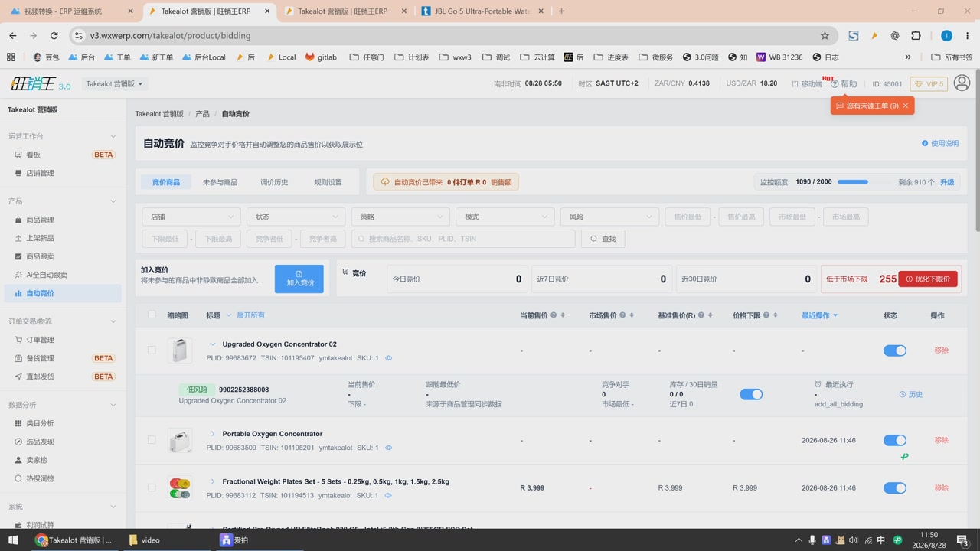980x551 pixels.
Task: Open 订单管理 order management
Action: coord(63,340)
